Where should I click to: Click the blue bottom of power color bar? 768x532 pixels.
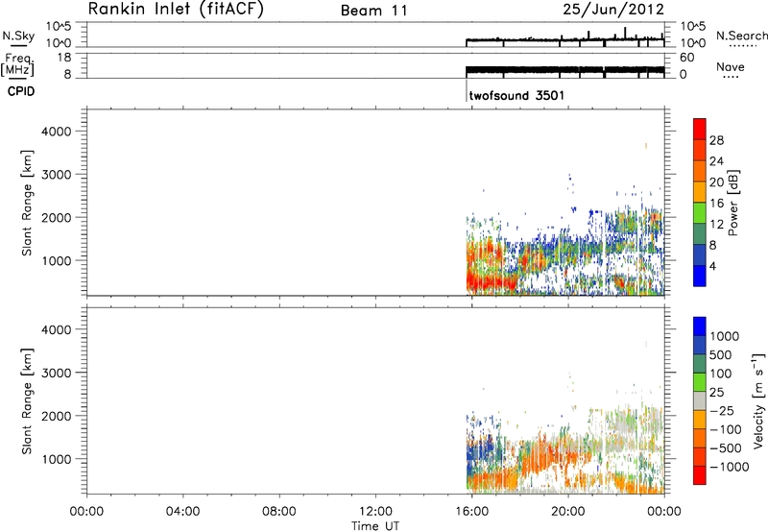point(700,276)
